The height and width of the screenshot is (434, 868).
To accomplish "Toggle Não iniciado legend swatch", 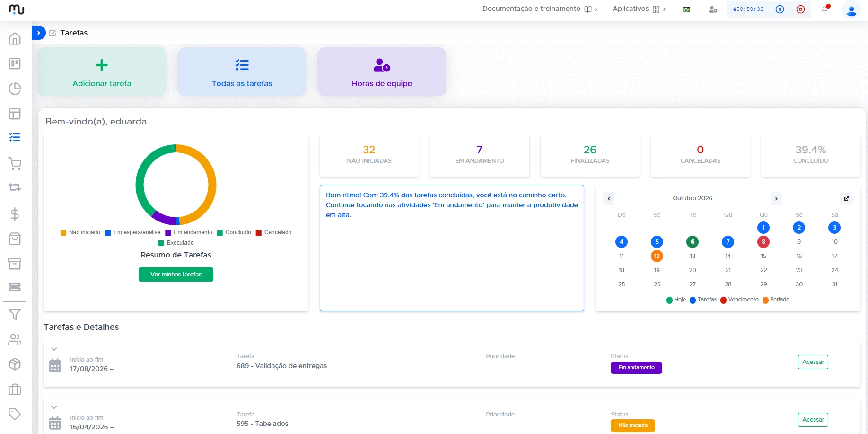I will point(63,233).
